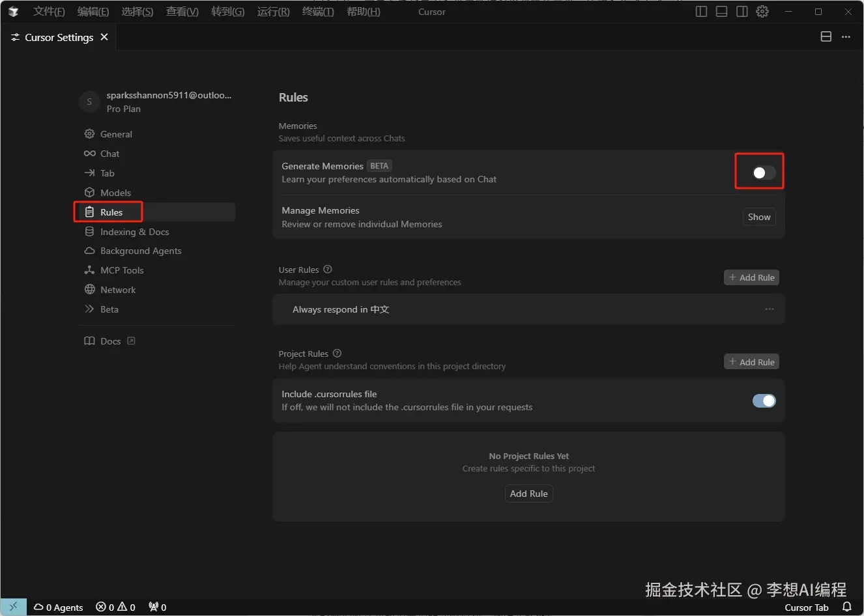
Task: Open Indexing & Docs settings
Action: [134, 232]
